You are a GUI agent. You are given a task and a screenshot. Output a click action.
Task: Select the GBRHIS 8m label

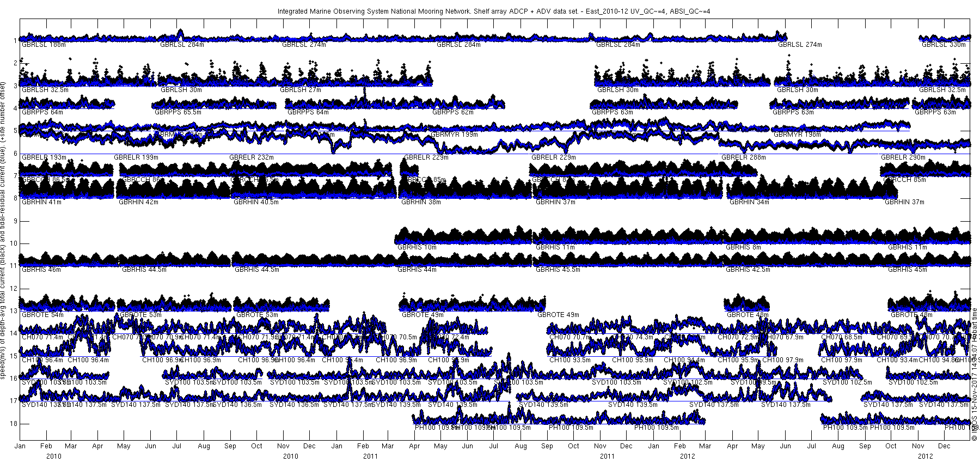pyautogui.click(x=743, y=247)
